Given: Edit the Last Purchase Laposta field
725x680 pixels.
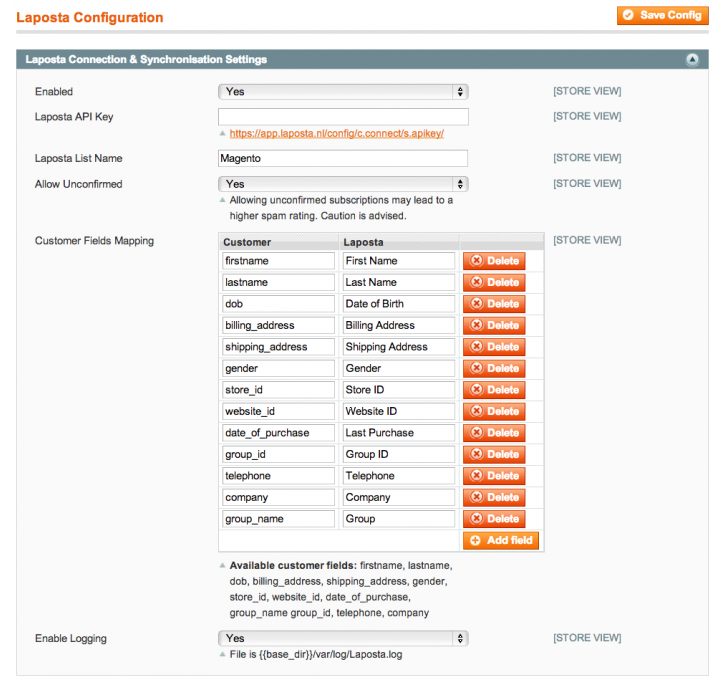Looking at the screenshot, I should (x=399, y=433).
